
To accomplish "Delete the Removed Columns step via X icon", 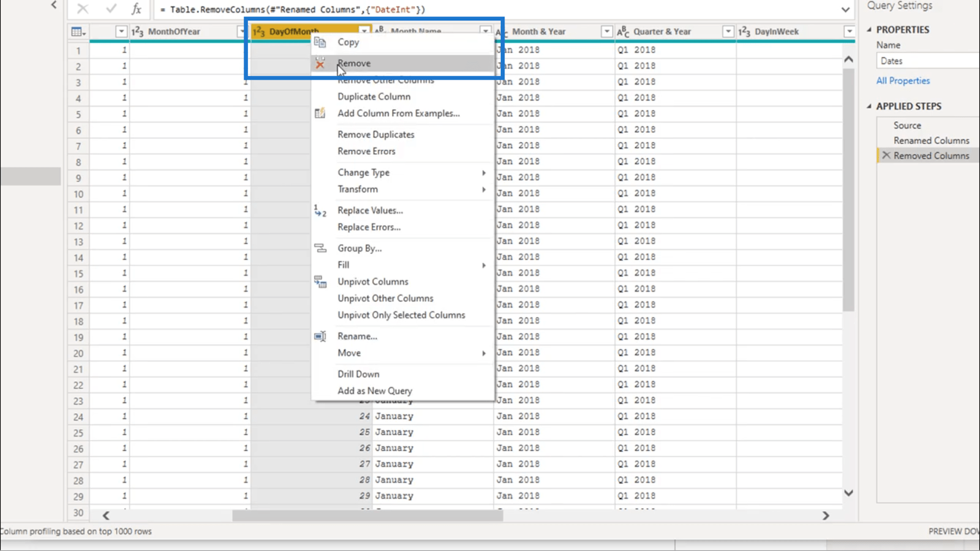I will [x=886, y=156].
